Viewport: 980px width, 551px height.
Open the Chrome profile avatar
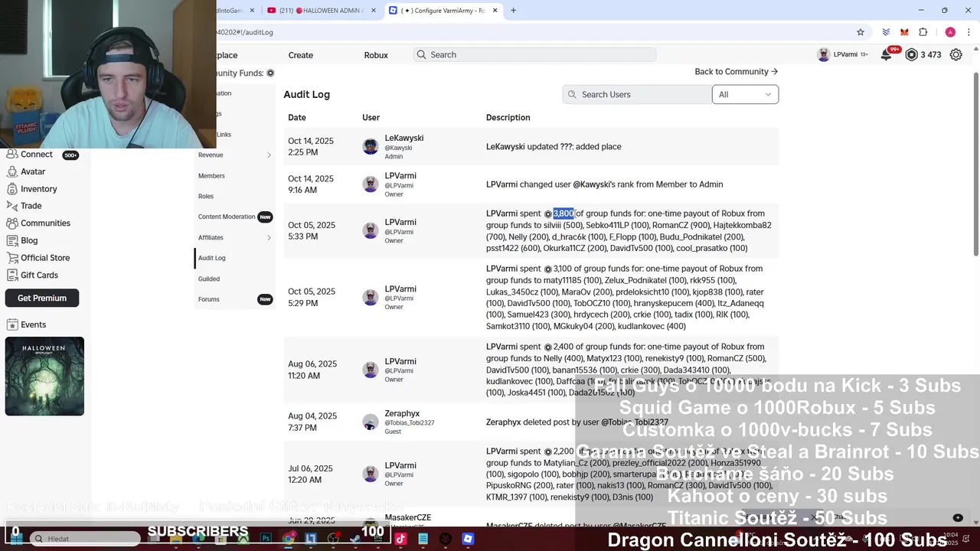point(950,32)
